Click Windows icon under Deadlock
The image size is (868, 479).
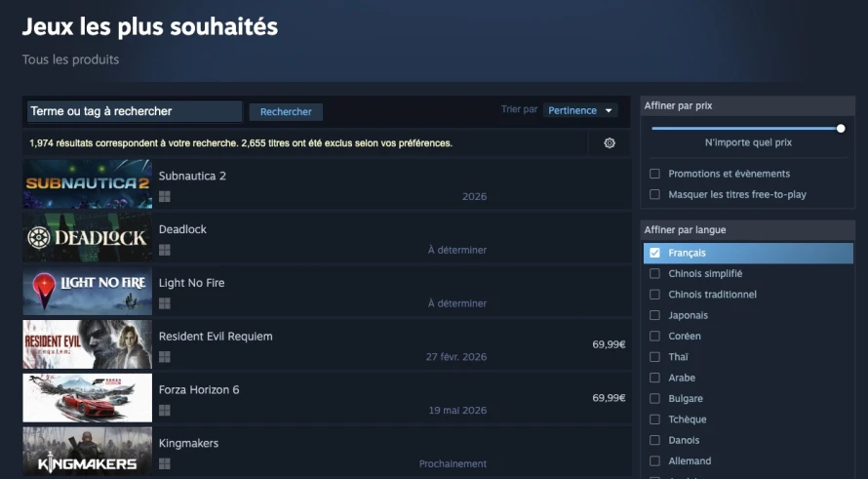click(x=165, y=251)
